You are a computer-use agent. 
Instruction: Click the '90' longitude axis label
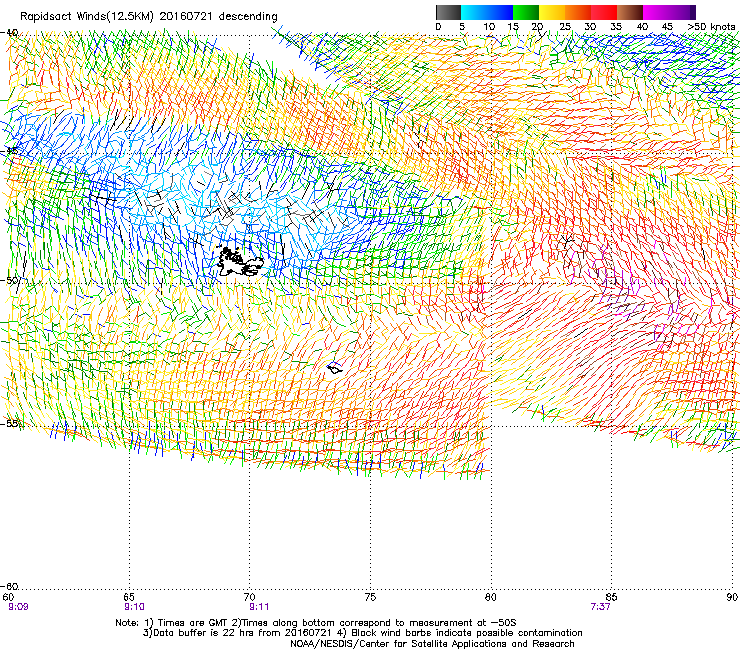coord(732,597)
